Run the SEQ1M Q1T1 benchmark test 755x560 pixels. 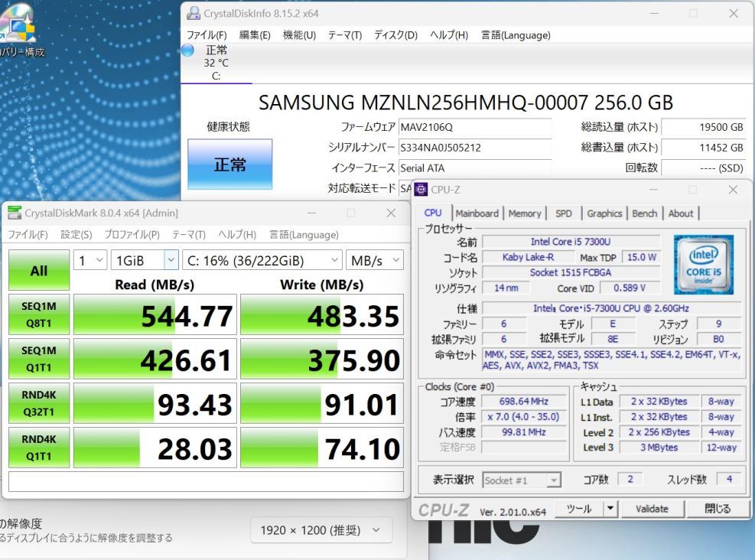click(x=39, y=359)
